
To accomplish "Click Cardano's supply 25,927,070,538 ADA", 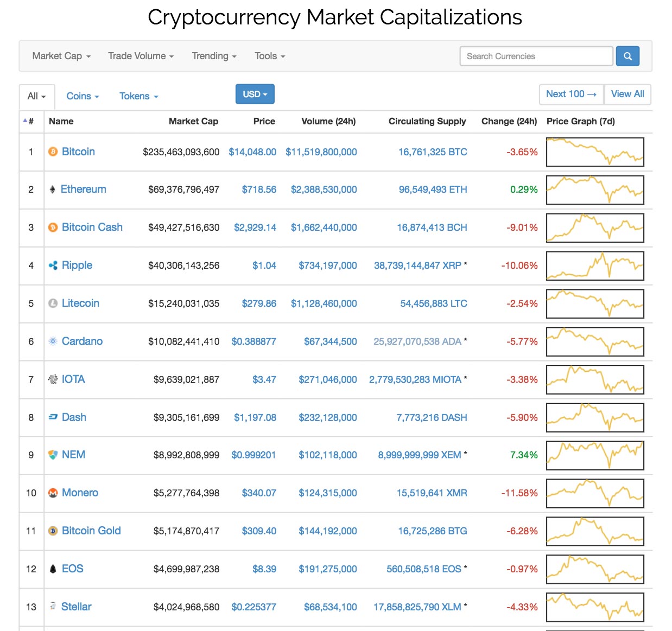I will coord(417,342).
